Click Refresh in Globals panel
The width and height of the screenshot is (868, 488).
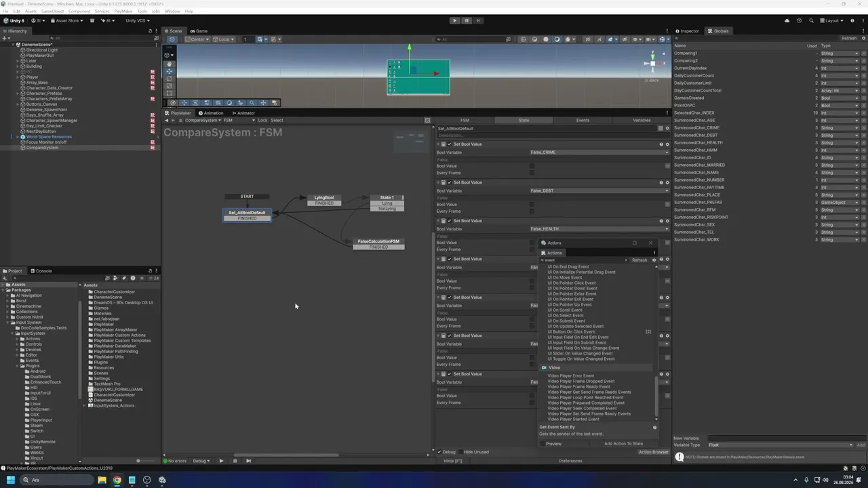click(x=849, y=38)
